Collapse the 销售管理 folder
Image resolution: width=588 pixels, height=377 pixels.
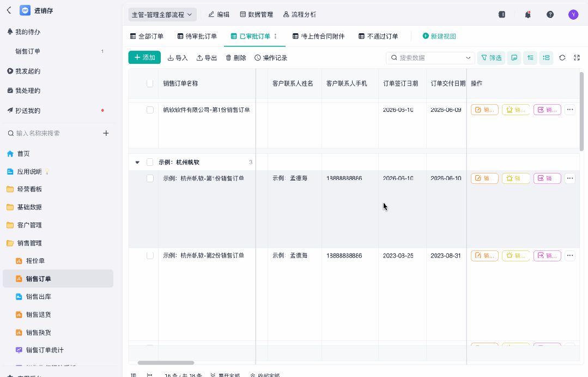25,243
